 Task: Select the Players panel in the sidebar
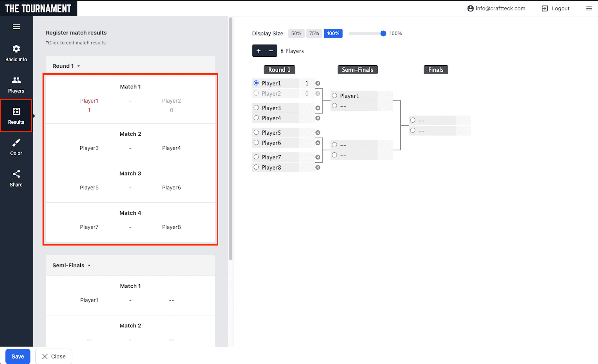coord(16,84)
